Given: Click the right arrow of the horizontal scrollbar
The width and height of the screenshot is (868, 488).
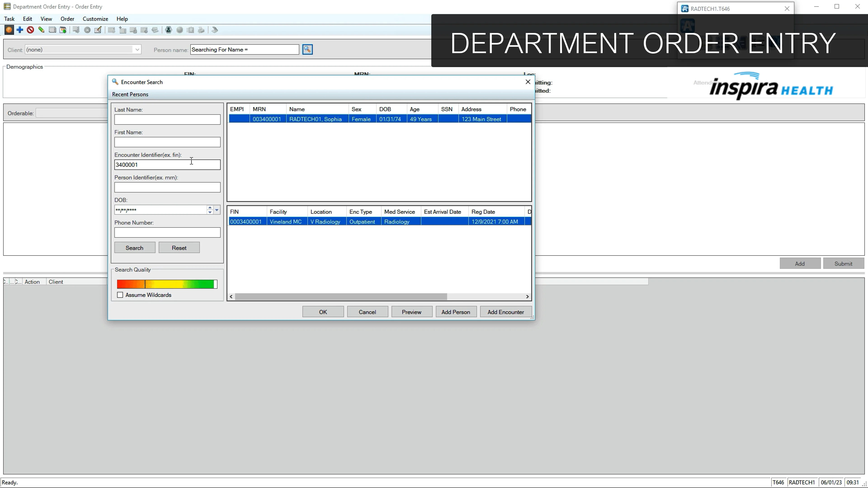Looking at the screenshot, I should (x=527, y=296).
